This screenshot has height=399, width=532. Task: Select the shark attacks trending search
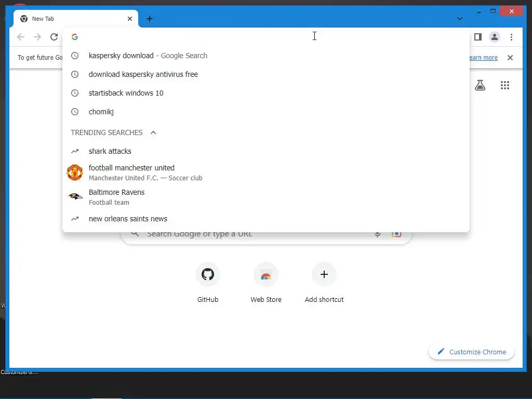tap(266, 151)
